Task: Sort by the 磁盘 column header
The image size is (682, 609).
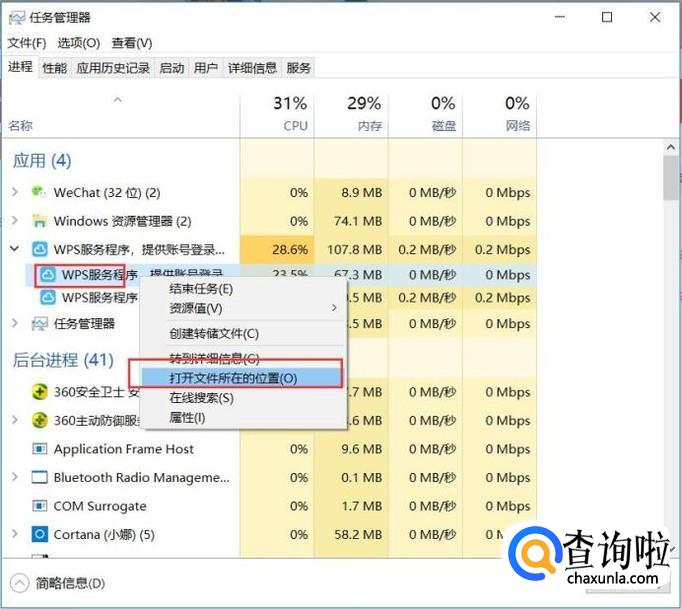Action: tap(425, 114)
